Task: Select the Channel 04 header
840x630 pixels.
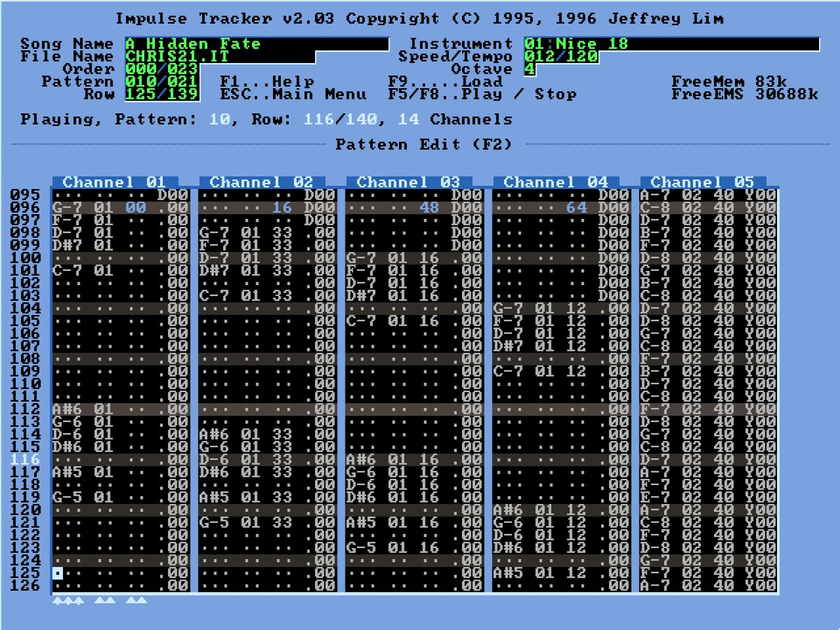Action: [x=556, y=182]
